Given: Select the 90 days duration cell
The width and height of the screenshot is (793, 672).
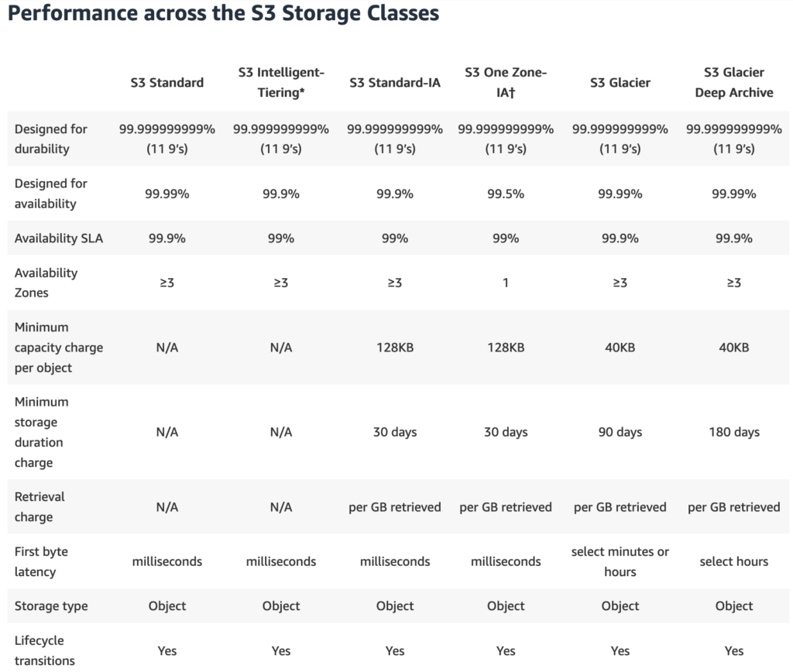Looking at the screenshot, I should point(620,432).
